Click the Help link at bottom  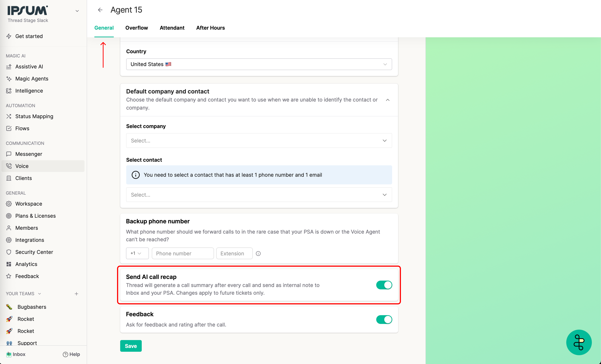(x=72, y=354)
